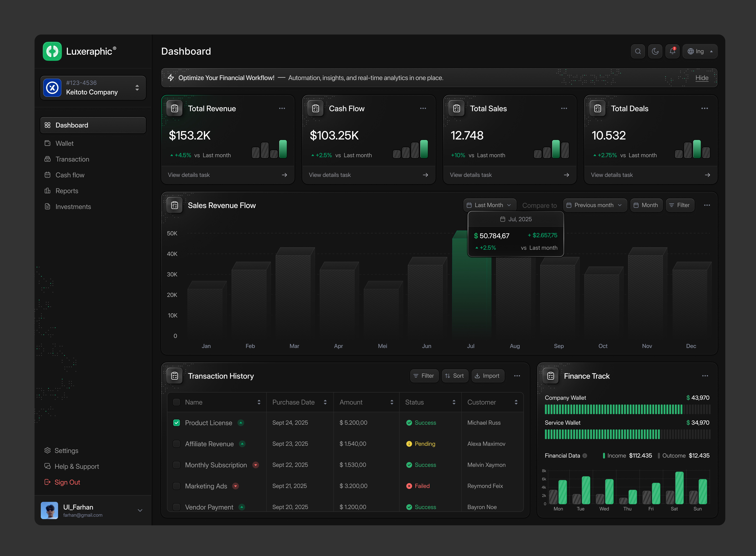
Task: Click Sales Revenue Flow panel icon
Action: 174,205
